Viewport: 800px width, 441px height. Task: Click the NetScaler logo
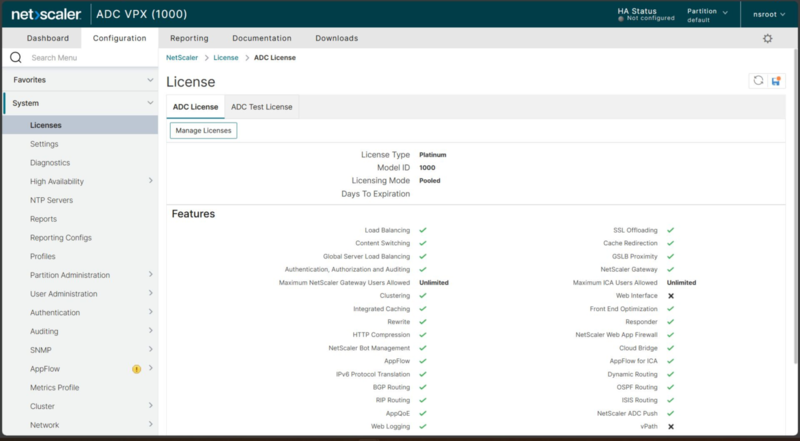(46, 14)
